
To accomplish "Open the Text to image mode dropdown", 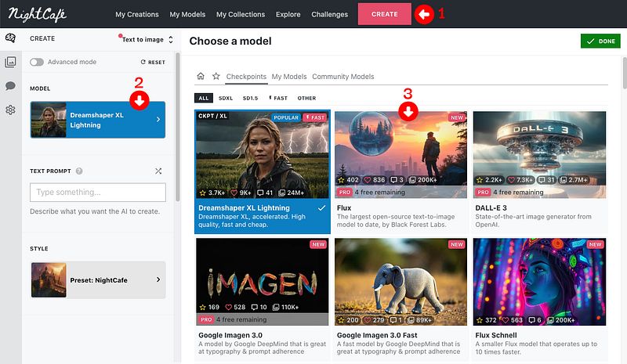I will tap(147, 39).
